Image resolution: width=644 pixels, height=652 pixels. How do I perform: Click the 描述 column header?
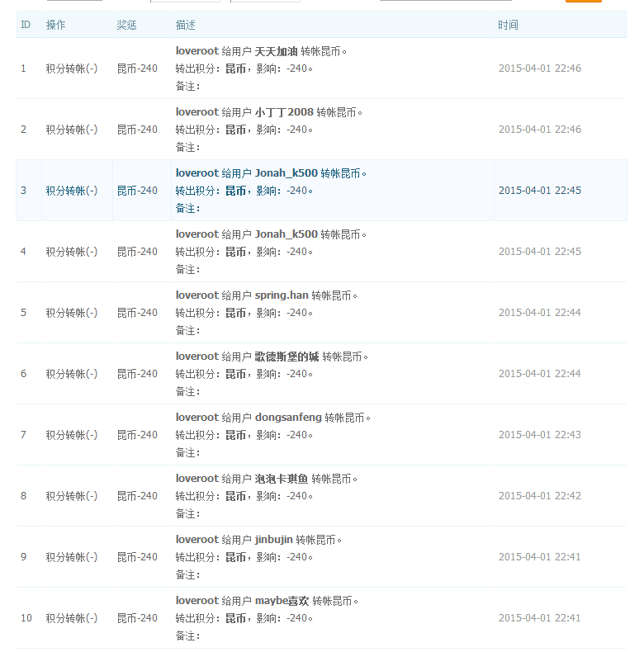click(185, 25)
